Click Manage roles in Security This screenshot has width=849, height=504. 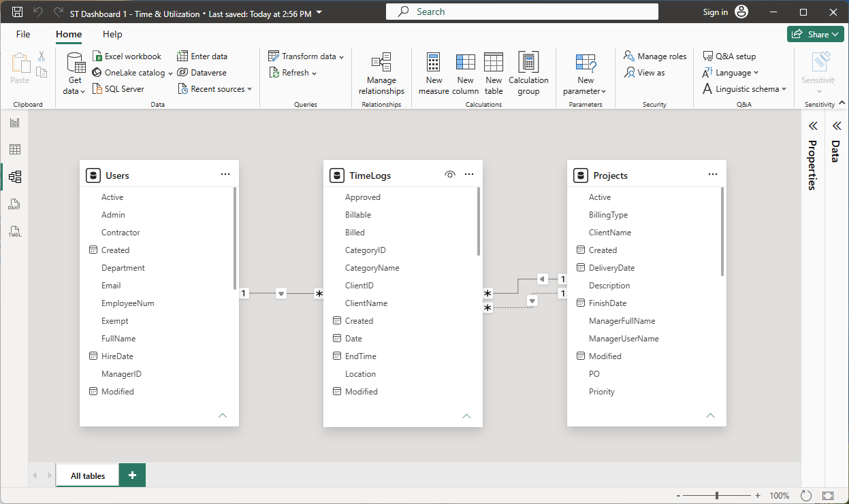coord(655,56)
